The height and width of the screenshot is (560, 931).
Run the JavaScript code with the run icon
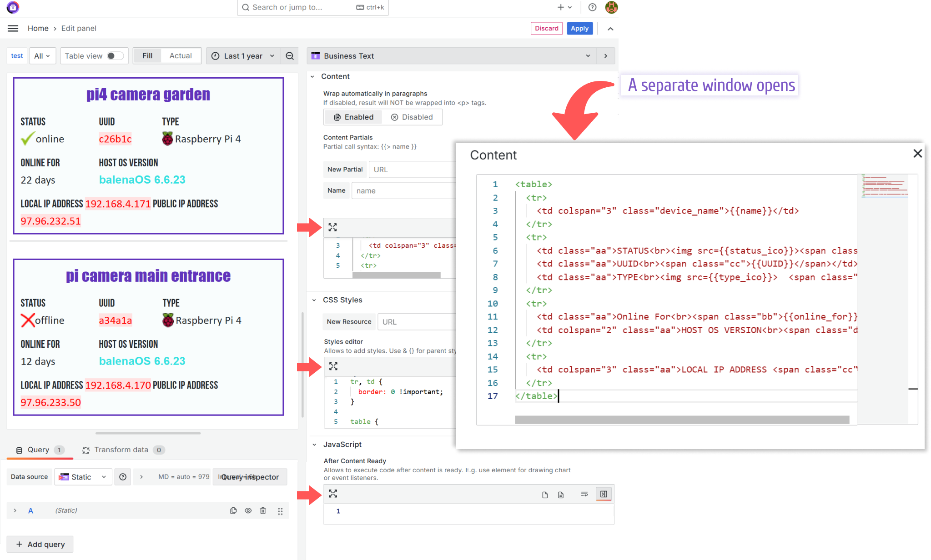pyautogui.click(x=604, y=494)
